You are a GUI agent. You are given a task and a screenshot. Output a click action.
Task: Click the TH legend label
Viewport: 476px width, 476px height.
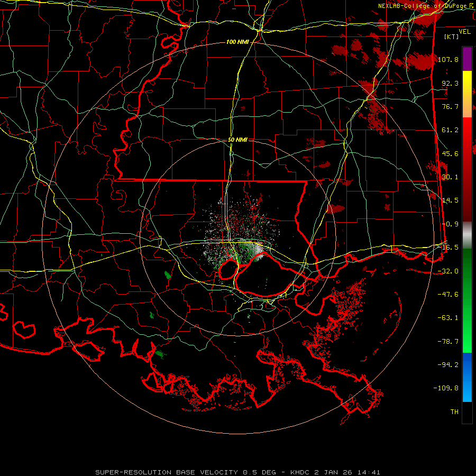coord(454,412)
